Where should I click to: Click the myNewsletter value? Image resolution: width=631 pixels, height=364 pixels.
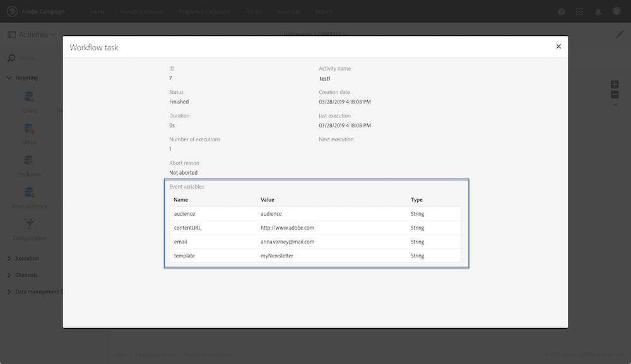coord(277,255)
